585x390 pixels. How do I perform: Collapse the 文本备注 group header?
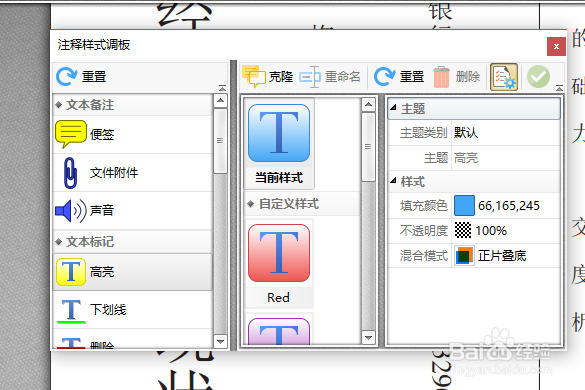click(x=133, y=105)
